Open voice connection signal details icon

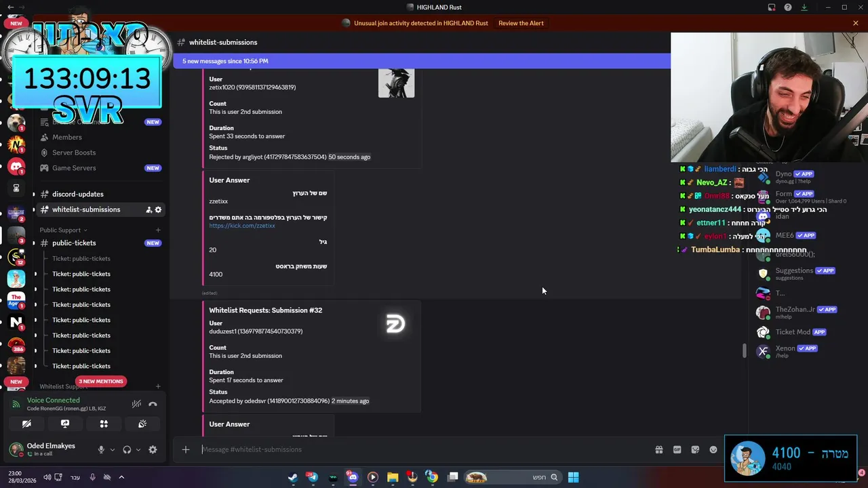point(16,404)
